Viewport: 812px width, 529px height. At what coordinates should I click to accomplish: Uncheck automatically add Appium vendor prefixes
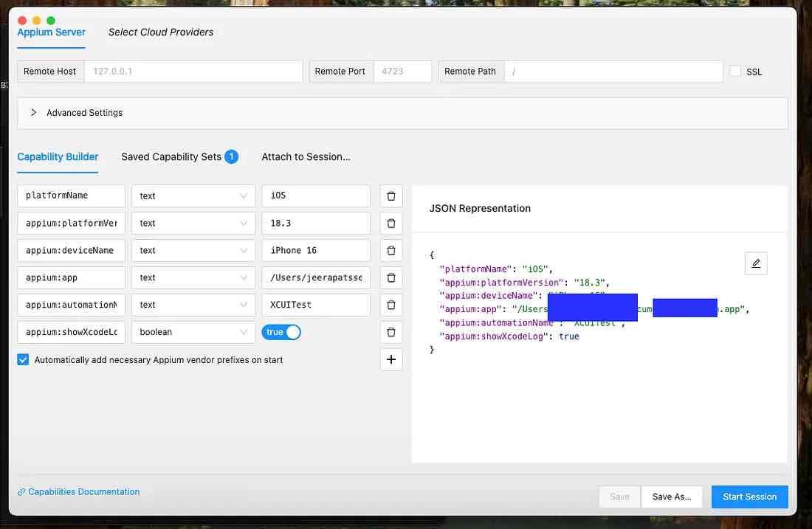click(23, 360)
